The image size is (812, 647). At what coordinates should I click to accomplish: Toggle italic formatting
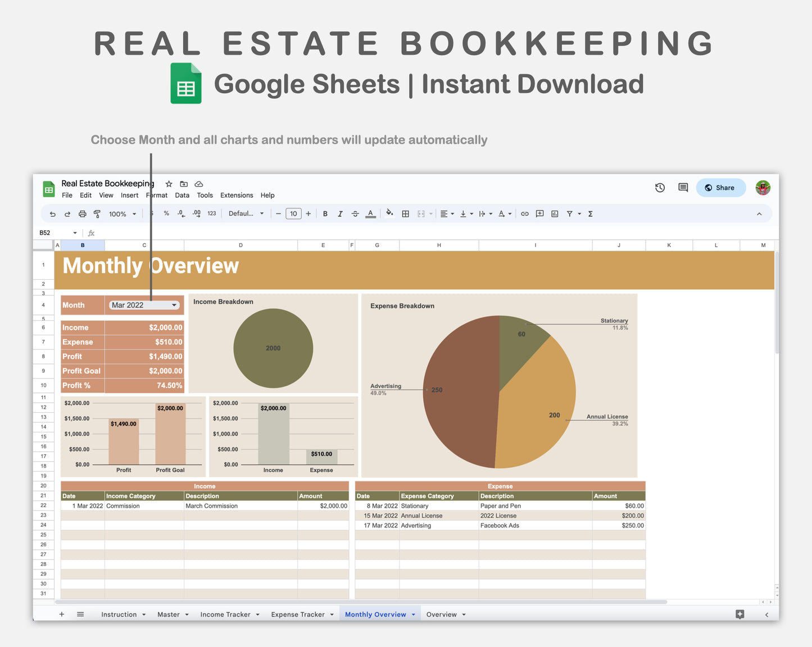tap(340, 213)
